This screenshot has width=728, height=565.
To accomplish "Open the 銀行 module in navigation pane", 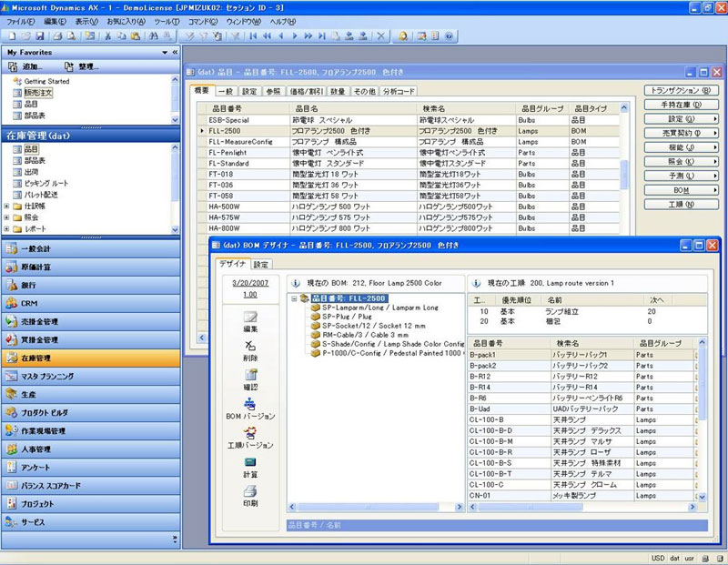I will (91, 285).
